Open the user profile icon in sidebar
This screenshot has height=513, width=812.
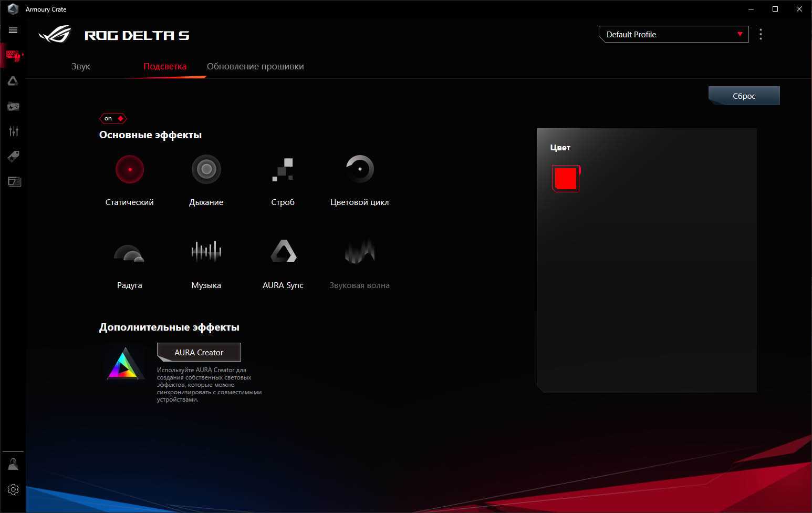pos(13,464)
